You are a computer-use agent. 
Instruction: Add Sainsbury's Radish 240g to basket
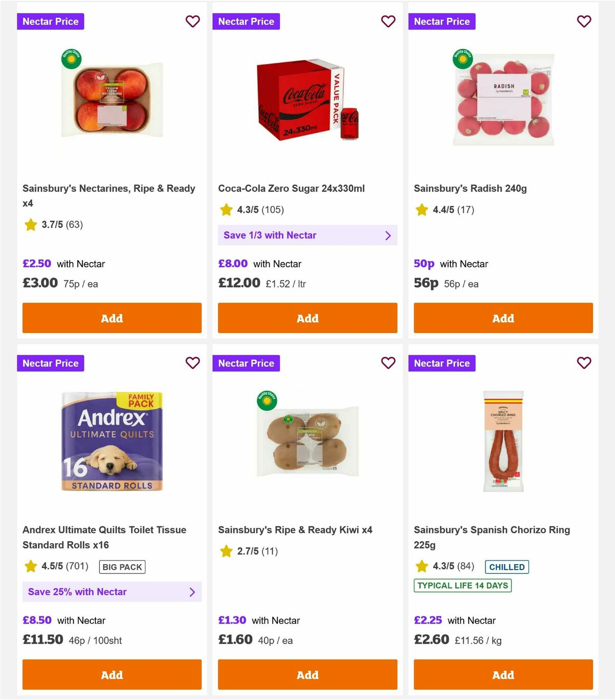point(503,318)
